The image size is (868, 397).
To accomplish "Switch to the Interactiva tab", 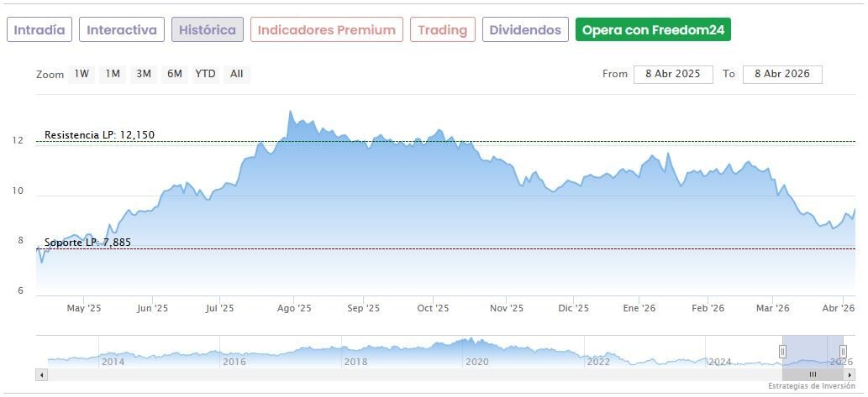I will pyautogui.click(x=122, y=30).
